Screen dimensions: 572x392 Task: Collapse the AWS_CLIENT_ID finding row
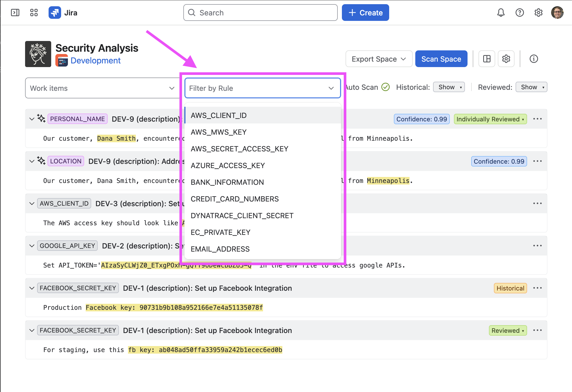(32, 204)
